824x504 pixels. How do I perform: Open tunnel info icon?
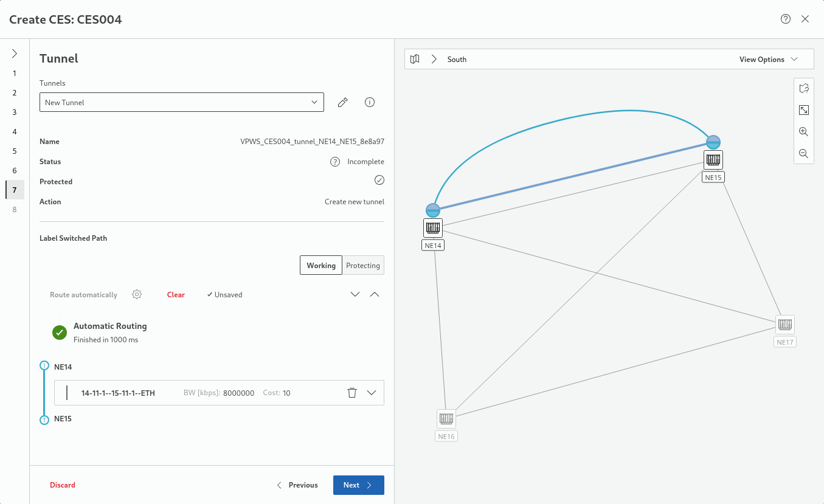coord(369,103)
